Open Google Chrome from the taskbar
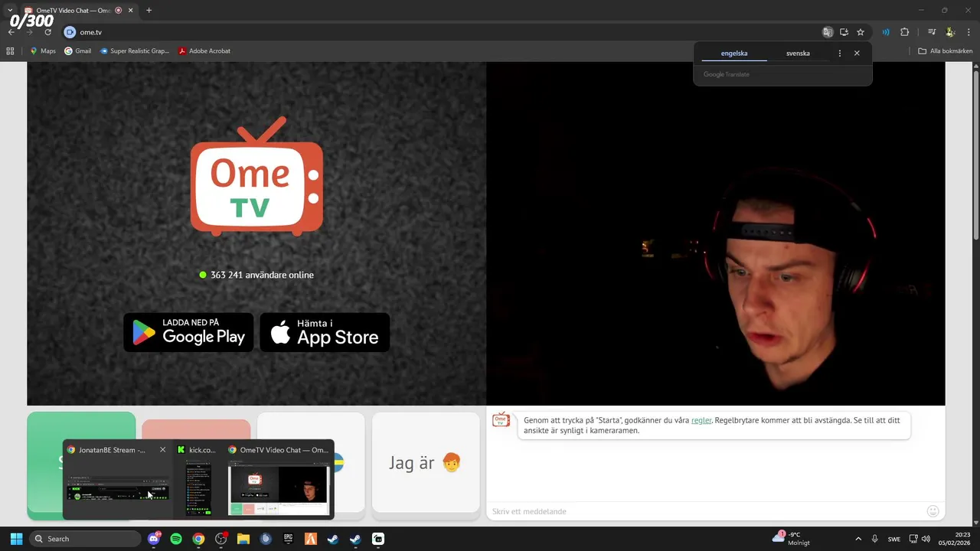980x551 pixels. (198, 539)
